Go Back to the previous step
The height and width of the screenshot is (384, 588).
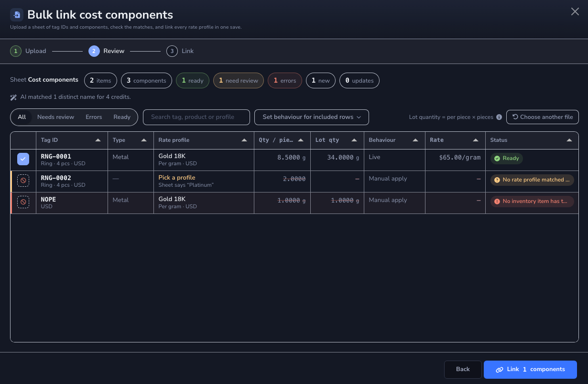click(x=463, y=370)
